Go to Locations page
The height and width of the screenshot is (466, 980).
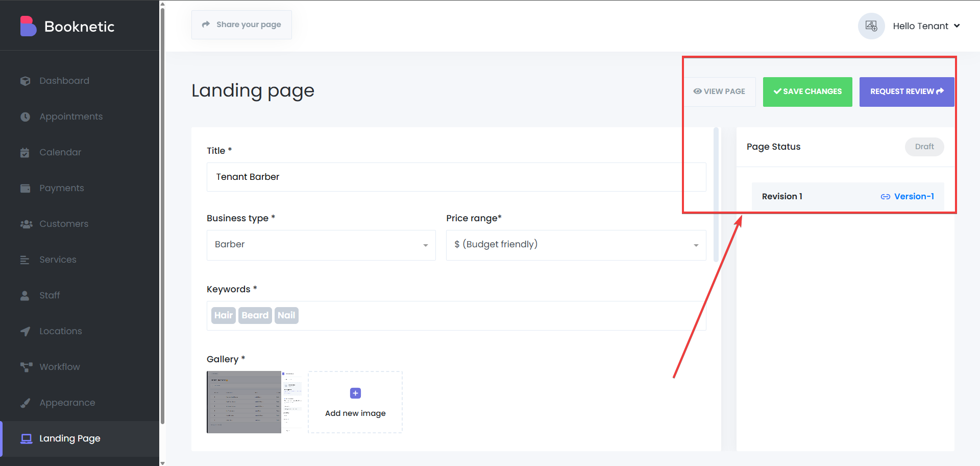pyautogui.click(x=80, y=331)
